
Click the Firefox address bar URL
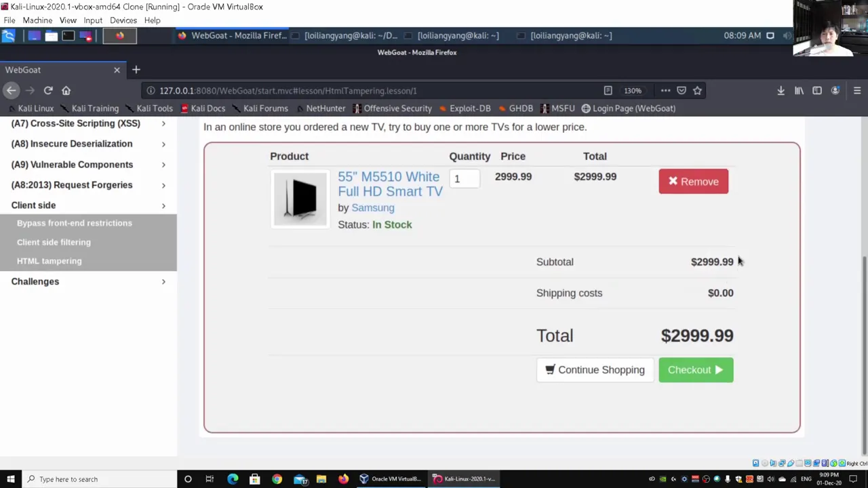coord(288,91)
